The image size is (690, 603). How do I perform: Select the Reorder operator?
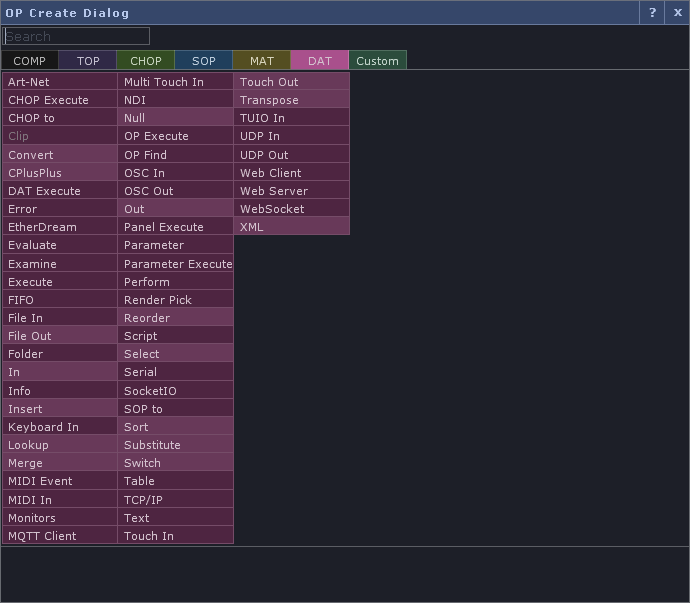click(176, 318)
